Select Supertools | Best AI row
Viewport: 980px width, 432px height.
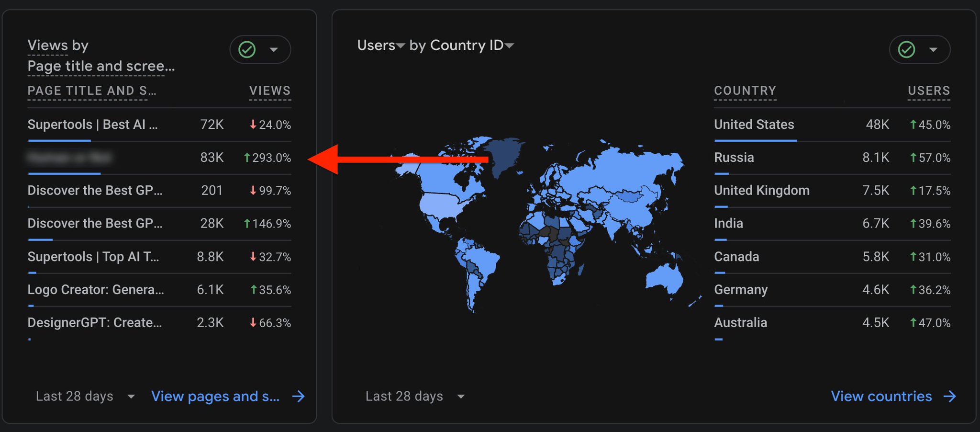159,125
